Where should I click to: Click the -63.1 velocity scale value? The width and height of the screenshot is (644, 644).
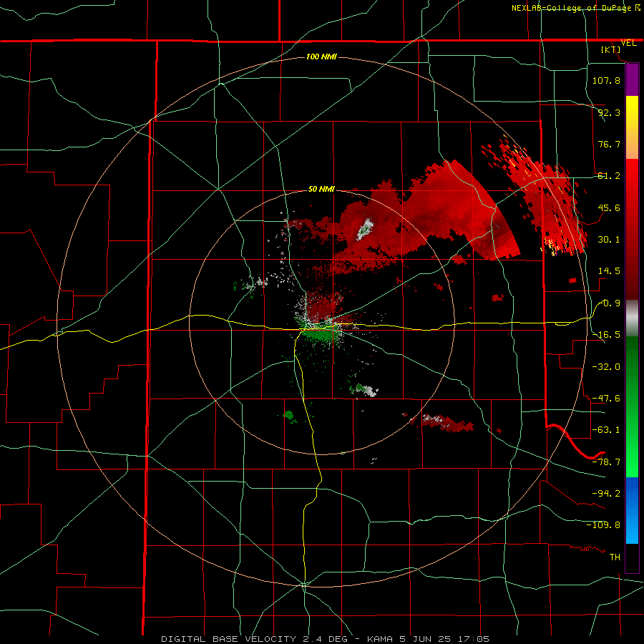point(606,429)
